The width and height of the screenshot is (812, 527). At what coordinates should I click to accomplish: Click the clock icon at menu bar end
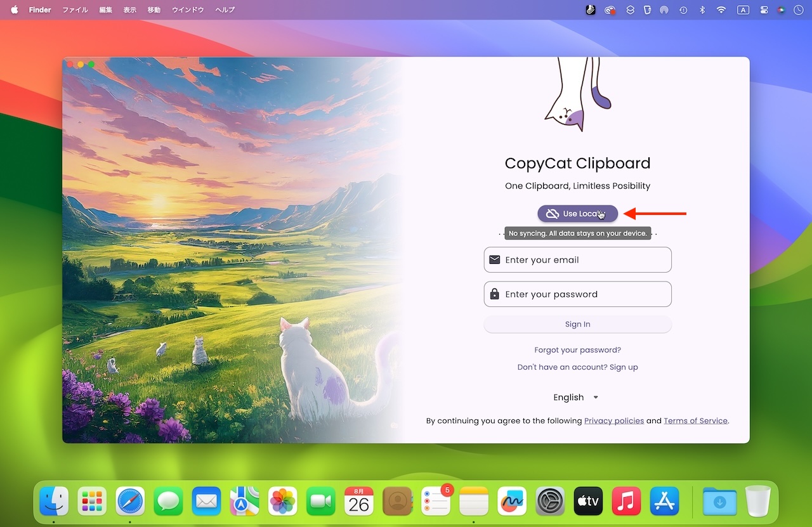click(x=799, y=10)
